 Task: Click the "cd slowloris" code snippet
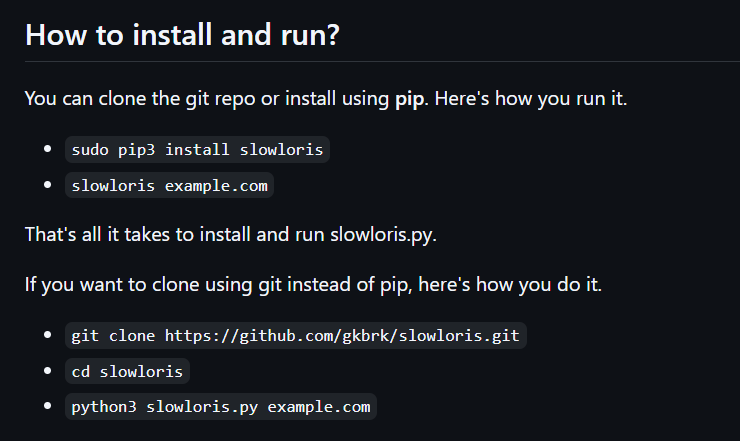coord(127,372)
